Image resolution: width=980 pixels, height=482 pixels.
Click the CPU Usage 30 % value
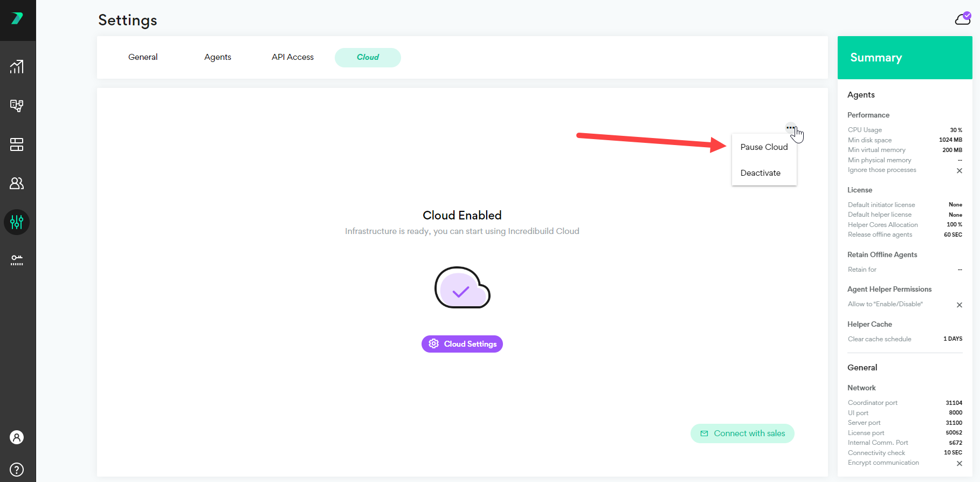956,130
